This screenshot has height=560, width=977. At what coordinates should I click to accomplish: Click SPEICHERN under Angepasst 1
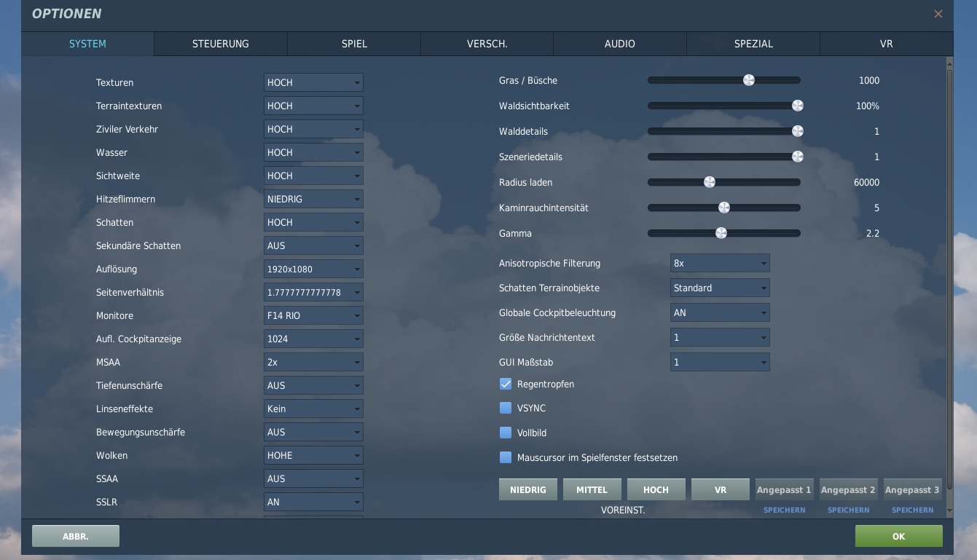click(x=784, y=510)
